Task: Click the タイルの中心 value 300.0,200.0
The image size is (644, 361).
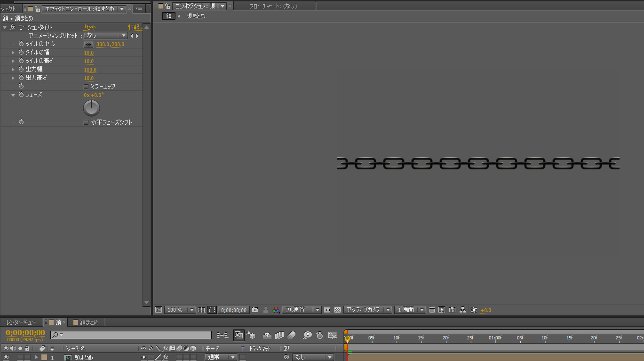Action: click(x=110, y=44)
